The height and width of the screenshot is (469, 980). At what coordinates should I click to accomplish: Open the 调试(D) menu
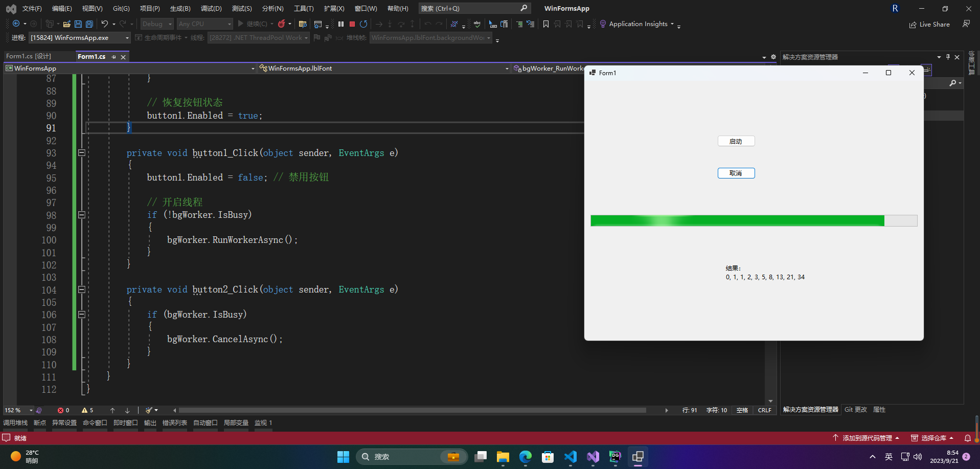[211, 9]
